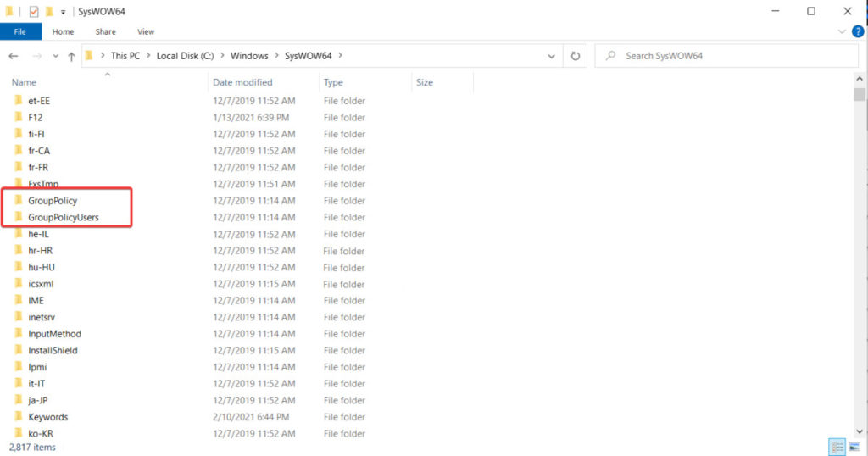The width and height of the screenshot is (868, 456).
Task: Switch to Details view icon in status bar
Action: click(x=837, y=447)
